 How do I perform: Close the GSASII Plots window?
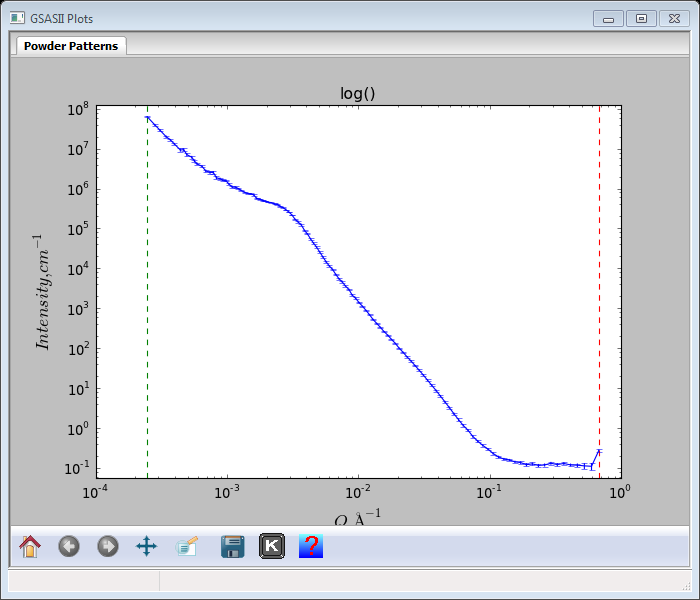[x=674, y=19]
